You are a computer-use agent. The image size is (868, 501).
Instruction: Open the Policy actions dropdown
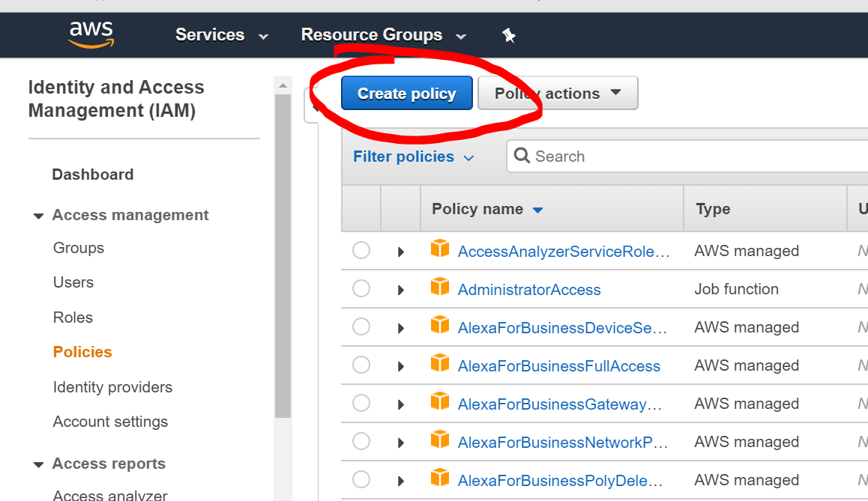558,94
